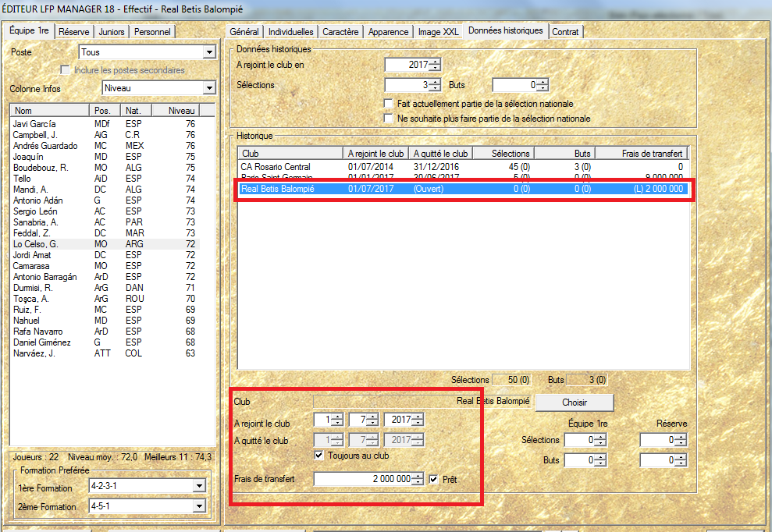Select player Tello in the squad list
This screenshot has width=772, height=532.
pos(105,179)
